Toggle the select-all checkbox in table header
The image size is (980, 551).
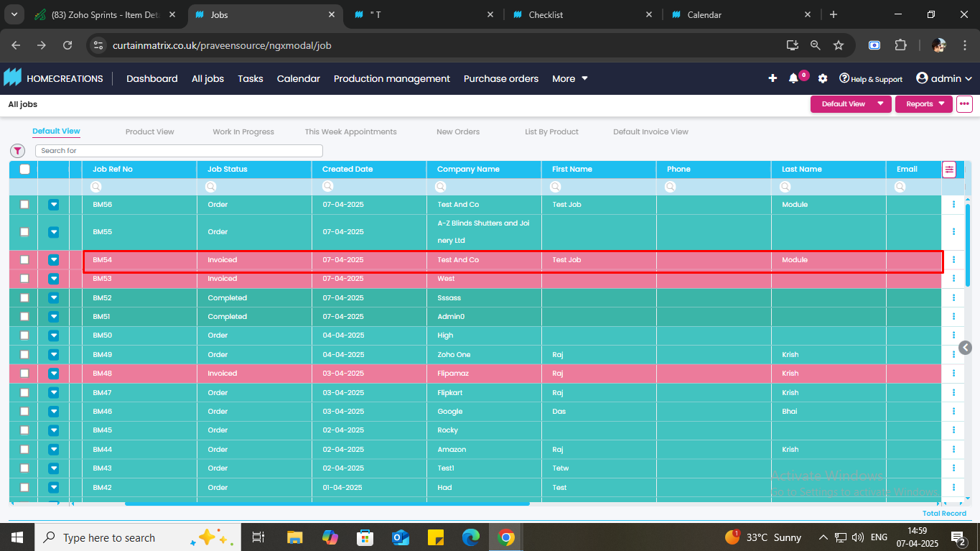click(x=24, y=170)
